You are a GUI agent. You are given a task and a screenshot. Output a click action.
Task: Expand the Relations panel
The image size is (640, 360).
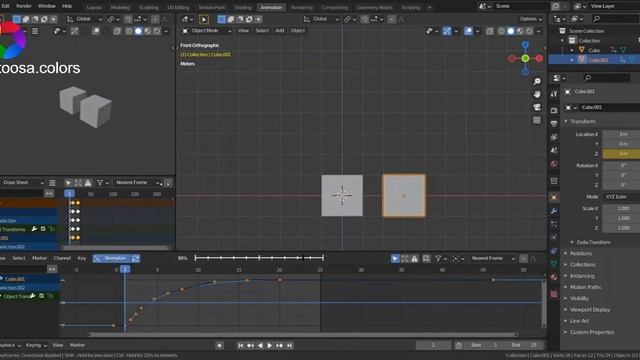point(580,253)
